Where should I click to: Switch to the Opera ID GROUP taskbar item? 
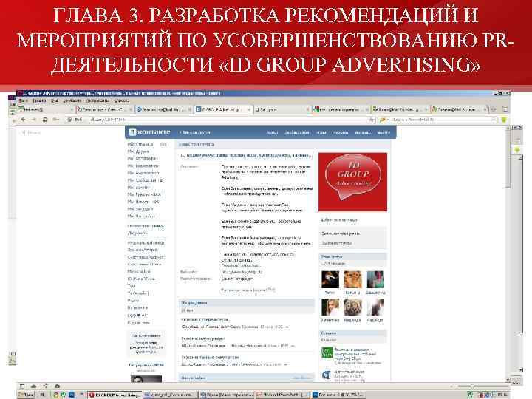pyautogui.click(x=115, y=395)
